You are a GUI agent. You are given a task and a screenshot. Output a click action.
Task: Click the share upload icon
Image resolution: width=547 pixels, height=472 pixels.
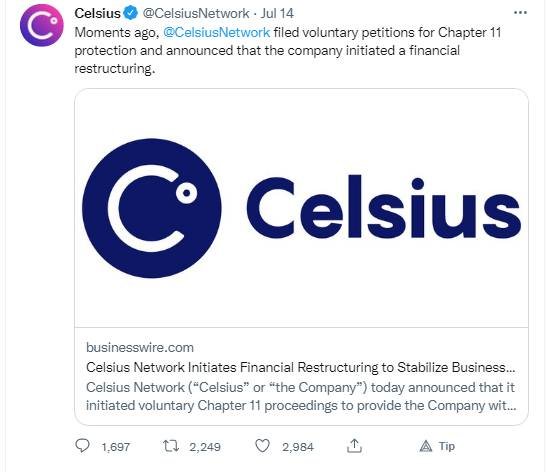(354, 445)
